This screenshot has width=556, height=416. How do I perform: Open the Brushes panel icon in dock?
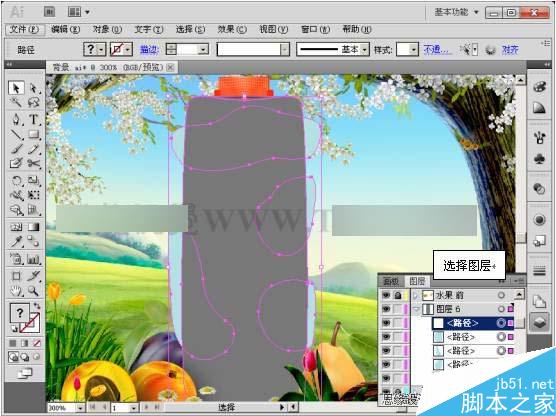click(x=539, y=138)
